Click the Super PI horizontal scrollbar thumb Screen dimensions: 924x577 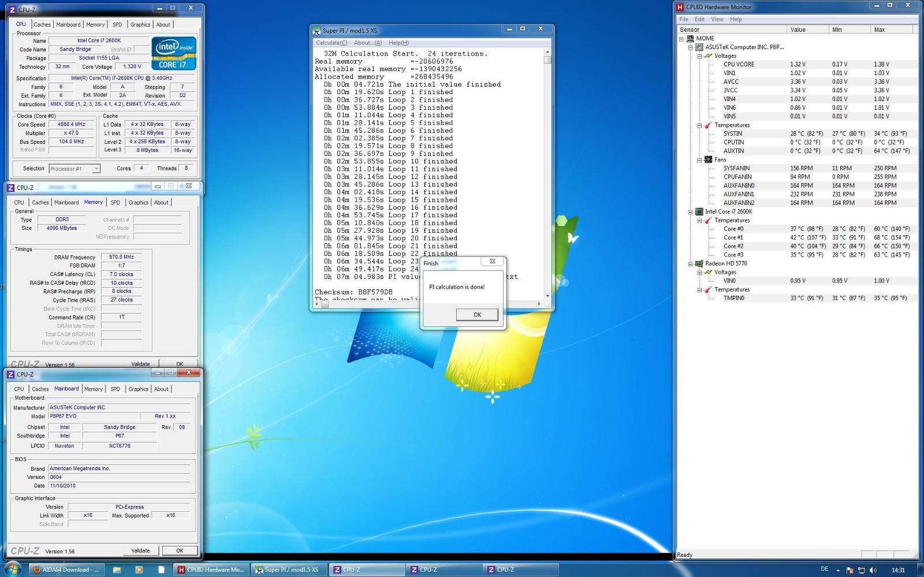click(x=325, y=304)
